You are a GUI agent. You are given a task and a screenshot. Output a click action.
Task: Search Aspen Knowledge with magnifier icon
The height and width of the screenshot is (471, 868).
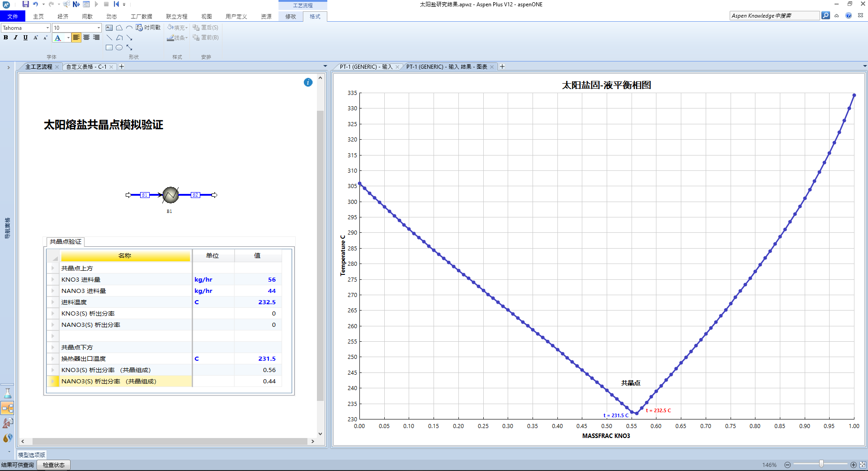[x=826, y=15]
